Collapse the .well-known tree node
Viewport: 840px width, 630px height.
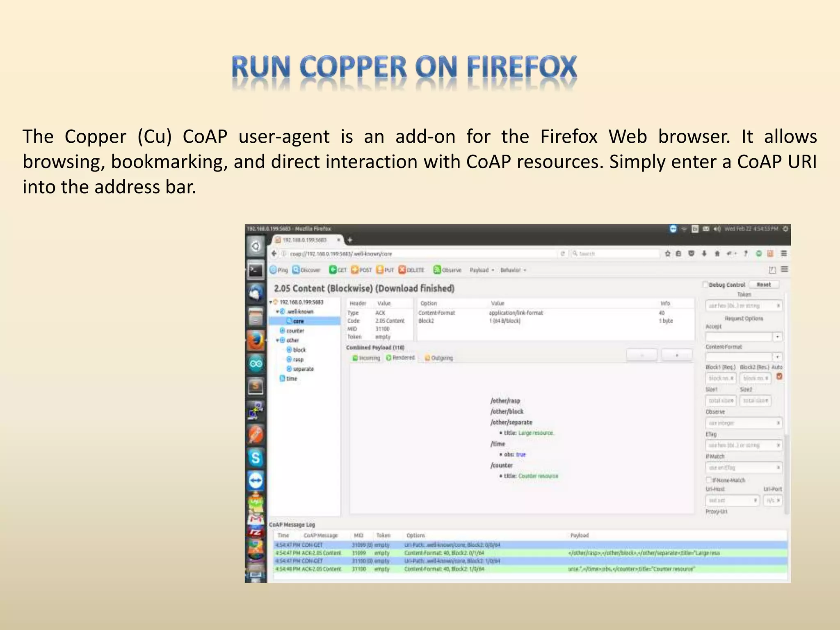pos(277,312)
